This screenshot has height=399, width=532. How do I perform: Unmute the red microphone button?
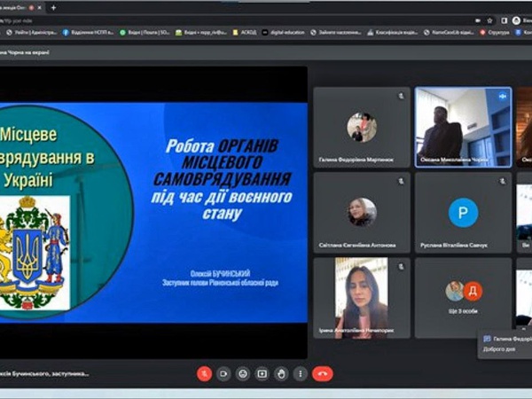pos(204,374)
